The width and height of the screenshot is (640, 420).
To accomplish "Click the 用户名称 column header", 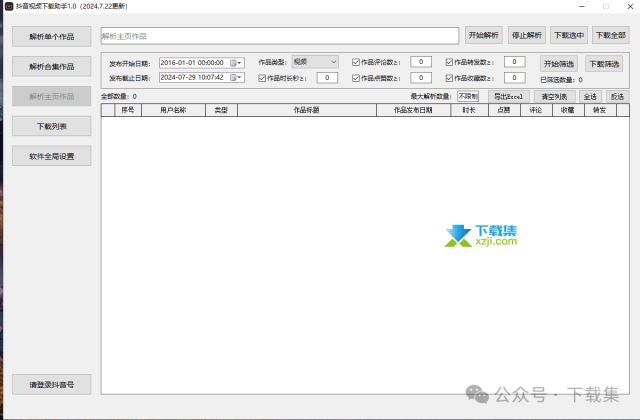I will click(x=173, y=110).
